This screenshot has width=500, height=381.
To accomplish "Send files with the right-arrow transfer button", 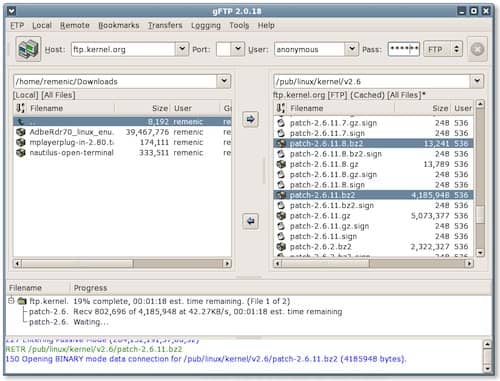I will point(250,119).
